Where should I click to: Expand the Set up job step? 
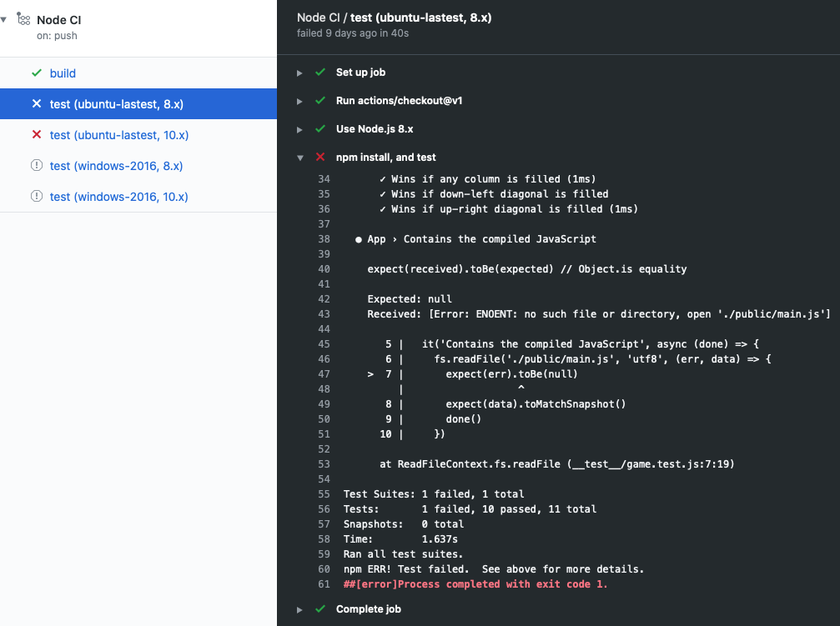(299, 73)
